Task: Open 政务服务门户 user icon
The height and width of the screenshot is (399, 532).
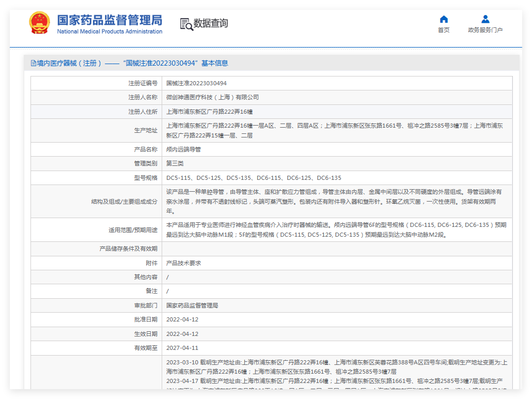Action: [485, 19]
